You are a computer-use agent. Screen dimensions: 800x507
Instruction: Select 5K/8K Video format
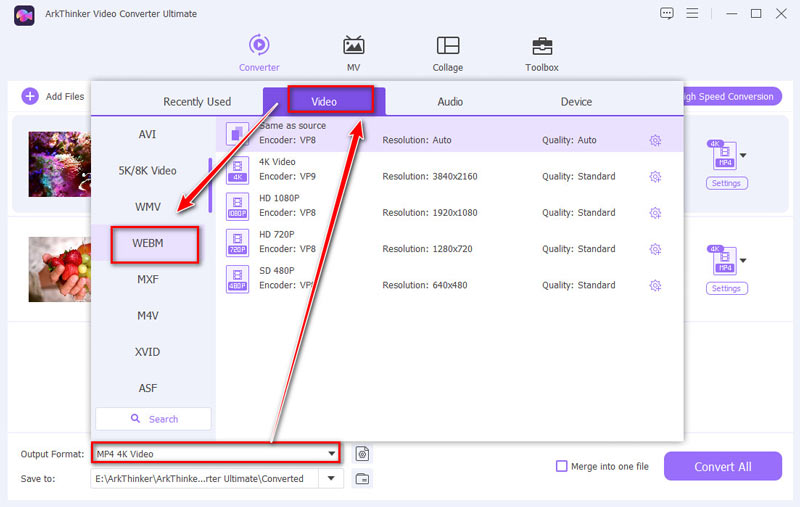147,170
